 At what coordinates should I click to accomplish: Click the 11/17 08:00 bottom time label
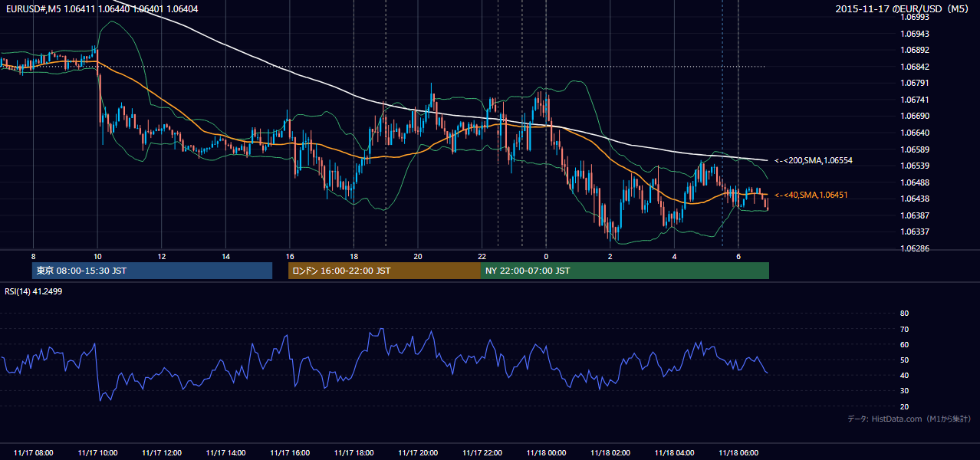[x=33, y=453]
